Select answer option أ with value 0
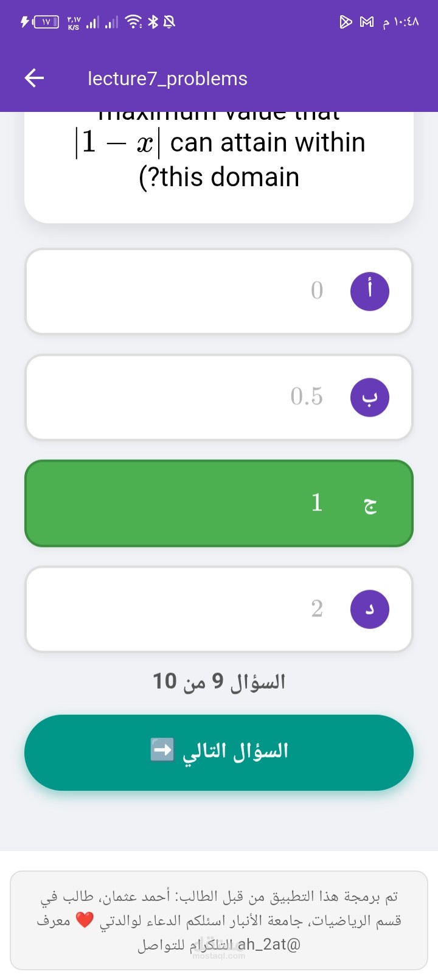 [219, 291]
